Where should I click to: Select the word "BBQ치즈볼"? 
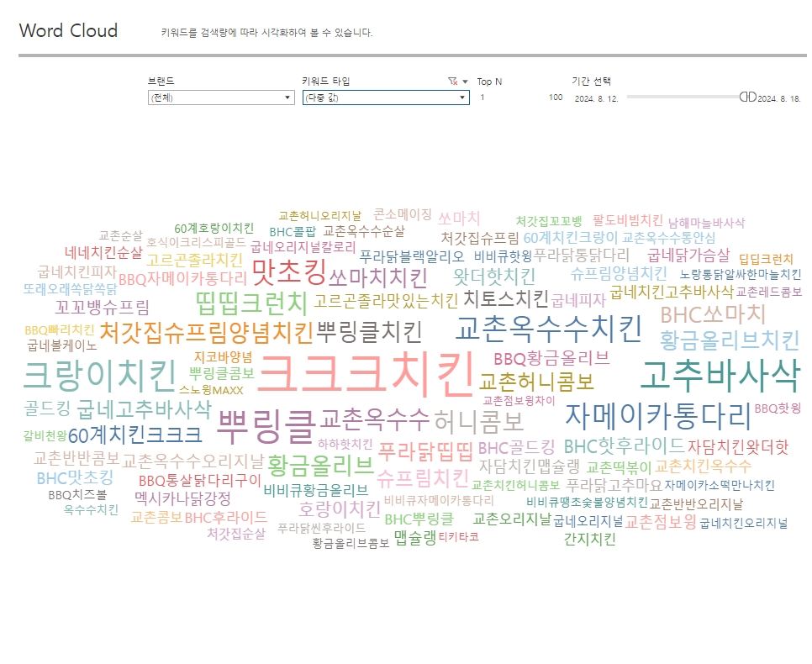click(x=77, y=495)
